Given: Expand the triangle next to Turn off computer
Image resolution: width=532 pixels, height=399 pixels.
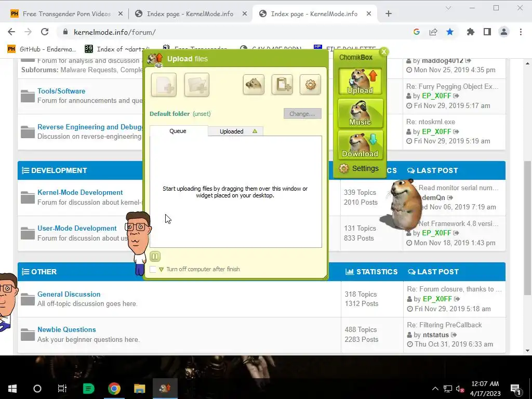Looking at the screenshot, I should tap(161, 270).
